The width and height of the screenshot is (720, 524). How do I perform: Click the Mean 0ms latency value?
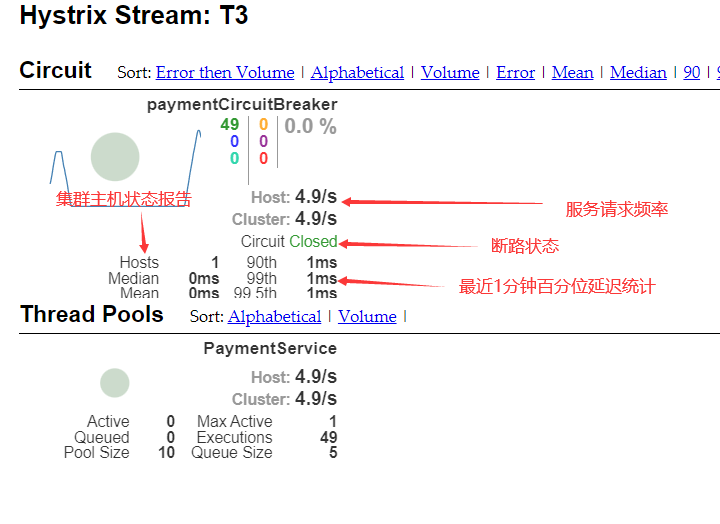pyautogui.click(x=204, y=293)
